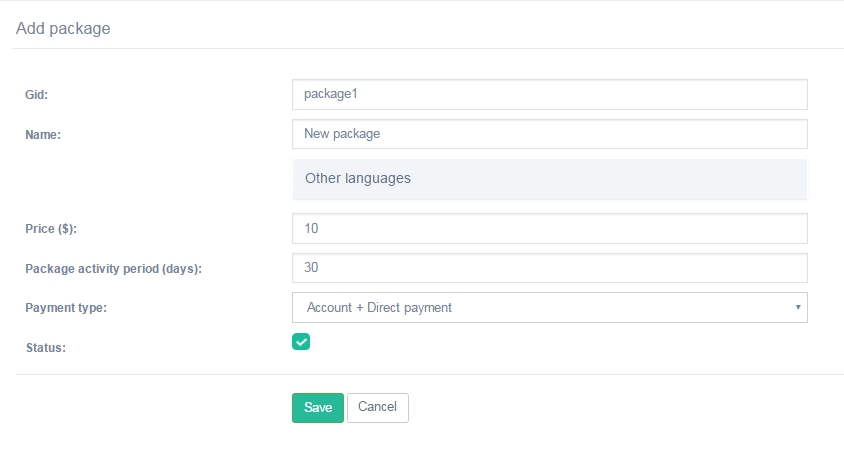Click the 'Name:' label
The image size is (844, 451).
43,135
